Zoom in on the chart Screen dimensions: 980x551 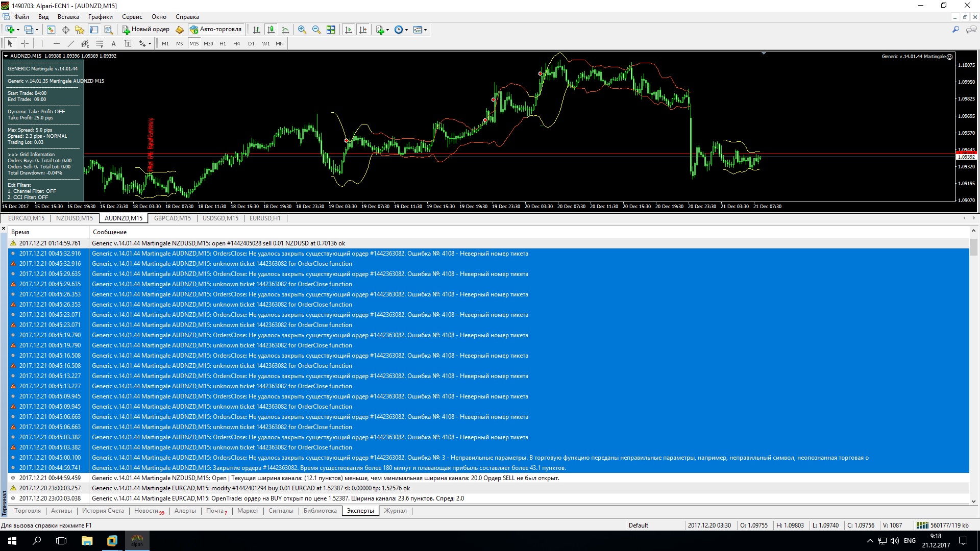302,30
